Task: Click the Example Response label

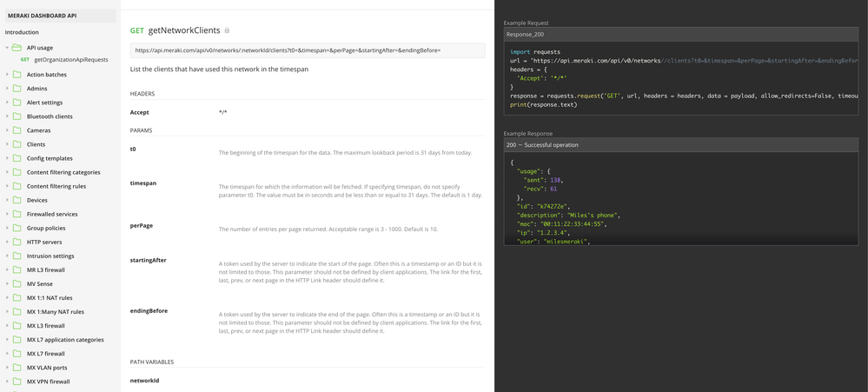Action: pos(528,134)
